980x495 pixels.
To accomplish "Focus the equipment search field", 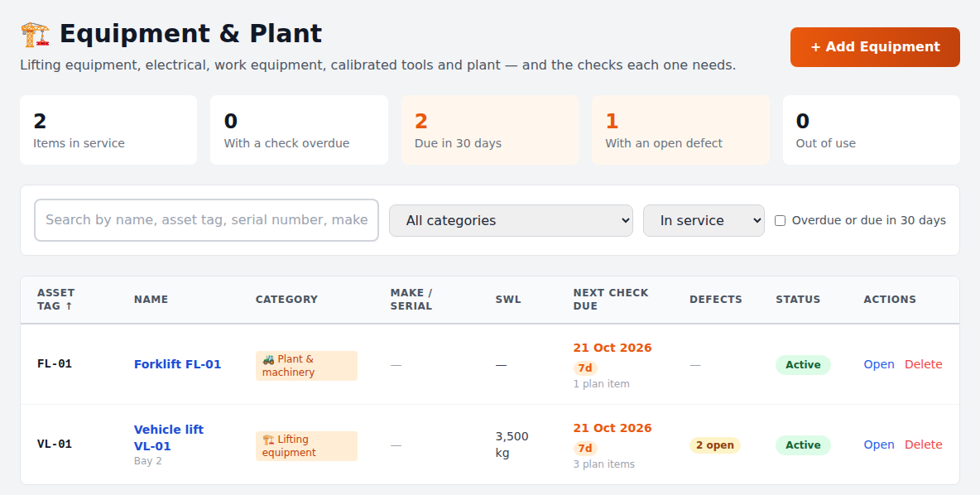I will pos(206,220).
